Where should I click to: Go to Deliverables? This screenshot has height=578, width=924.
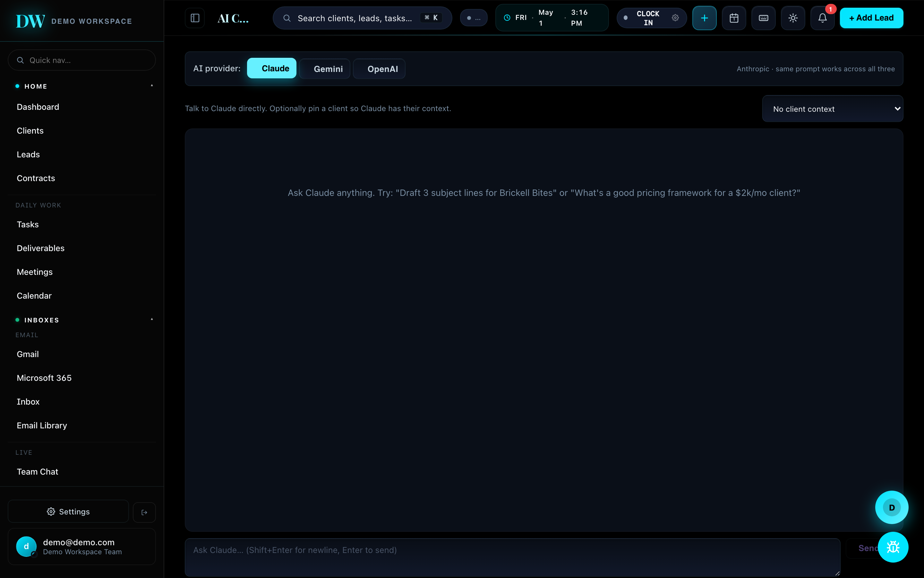pos(82,248)
